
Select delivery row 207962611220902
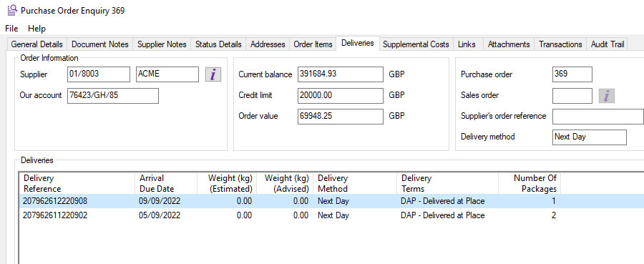pyautogui.click(x=331, y=215)
